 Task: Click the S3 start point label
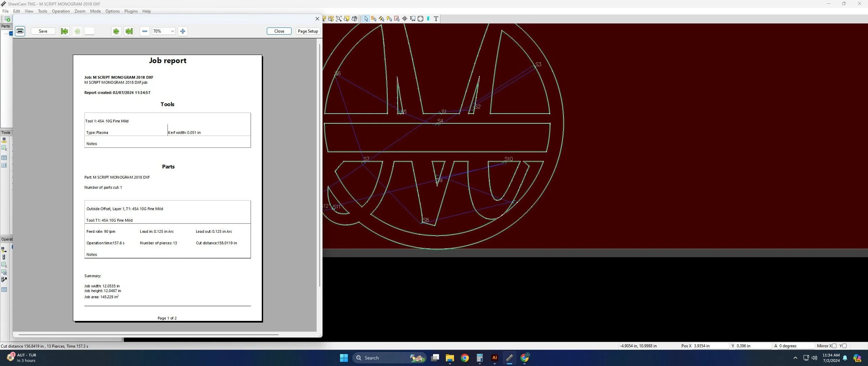pyautogui.click(x=538, y=65)
